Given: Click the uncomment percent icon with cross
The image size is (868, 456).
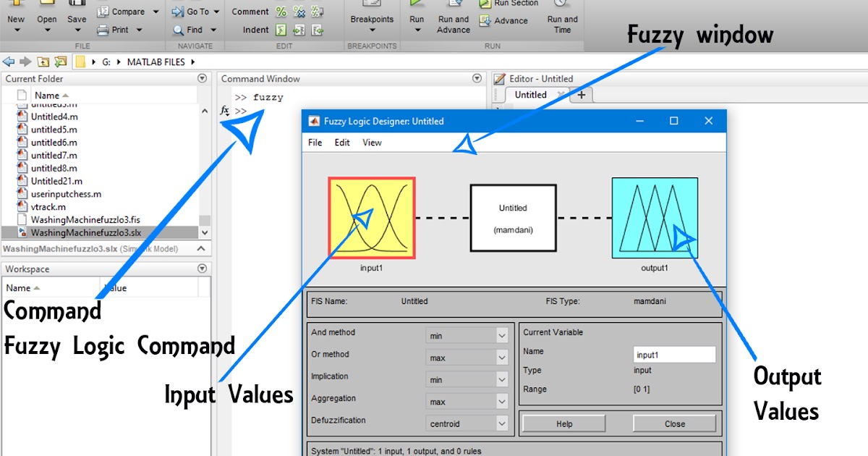Looking at the screenshot, I should point(299,12).
